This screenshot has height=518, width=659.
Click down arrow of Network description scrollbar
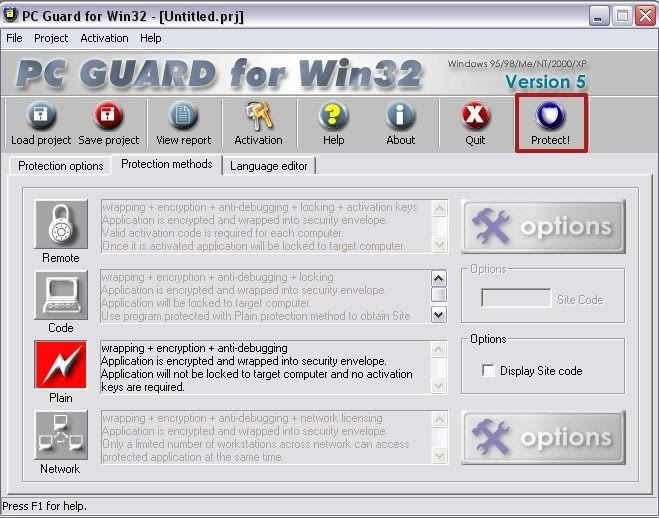coord(440,455)
